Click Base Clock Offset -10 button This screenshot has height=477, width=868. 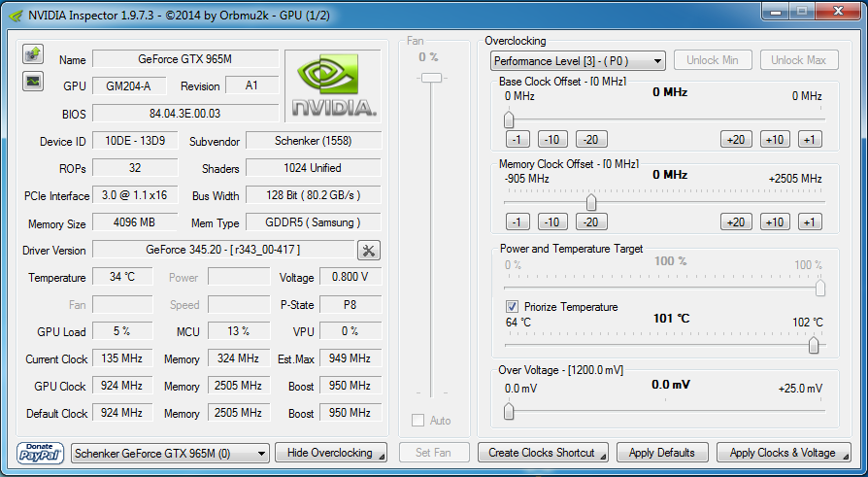[552, 139]
